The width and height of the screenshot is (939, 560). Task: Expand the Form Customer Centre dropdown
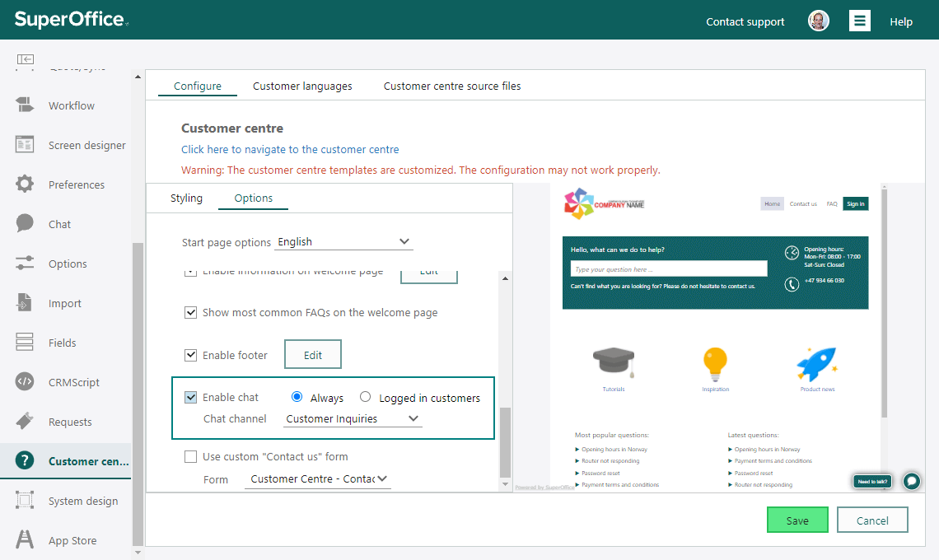pyautogui.click(x=317, y=478)
